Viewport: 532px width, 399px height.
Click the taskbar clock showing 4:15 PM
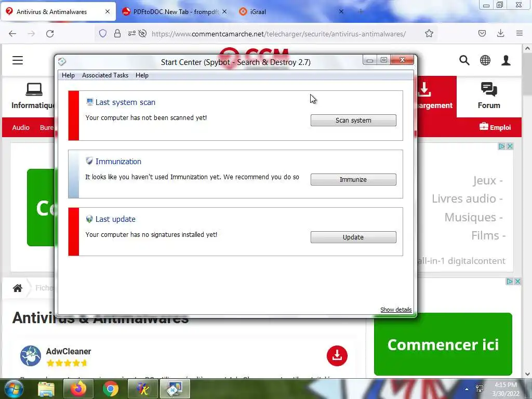click(506, 389)
